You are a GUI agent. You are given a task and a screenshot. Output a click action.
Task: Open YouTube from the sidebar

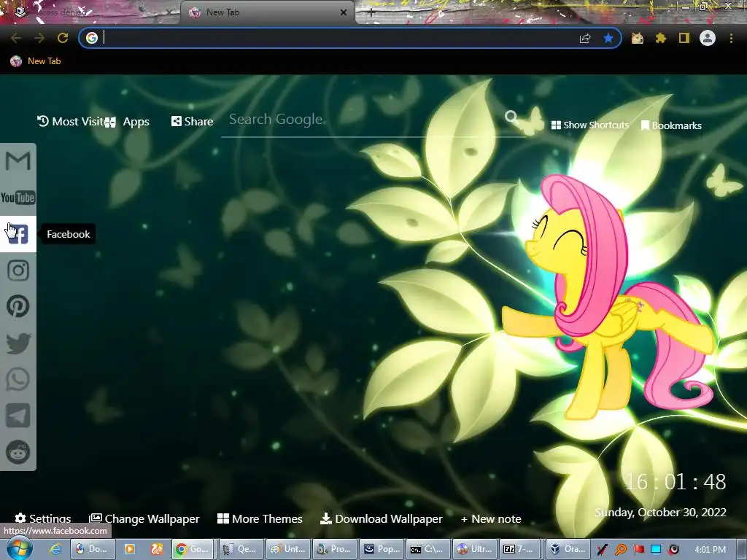[18, 197]
